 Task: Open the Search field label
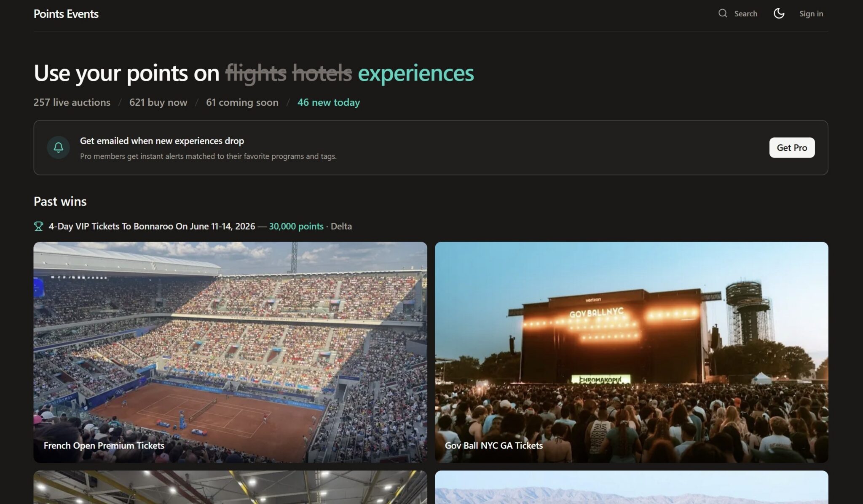[745, 13]
